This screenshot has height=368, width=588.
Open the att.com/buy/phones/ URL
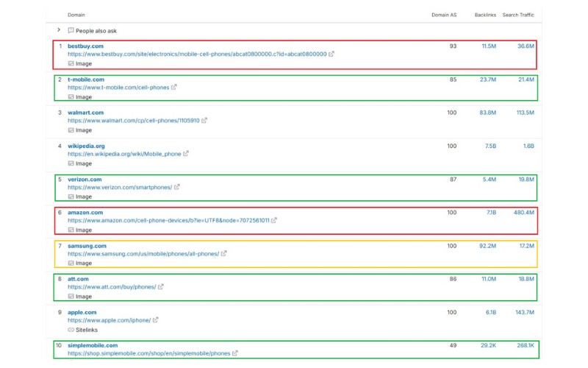coord(112,287)
